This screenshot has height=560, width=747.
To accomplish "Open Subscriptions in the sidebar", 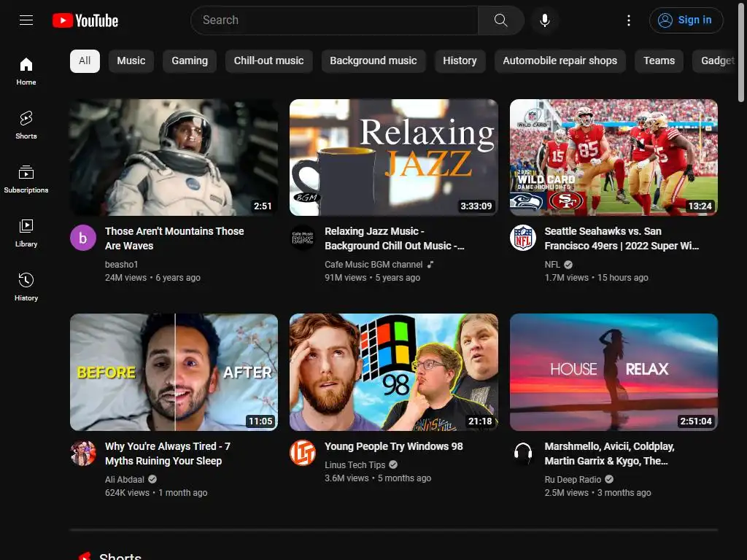I will pyautogui.click(x=26, y=179).
